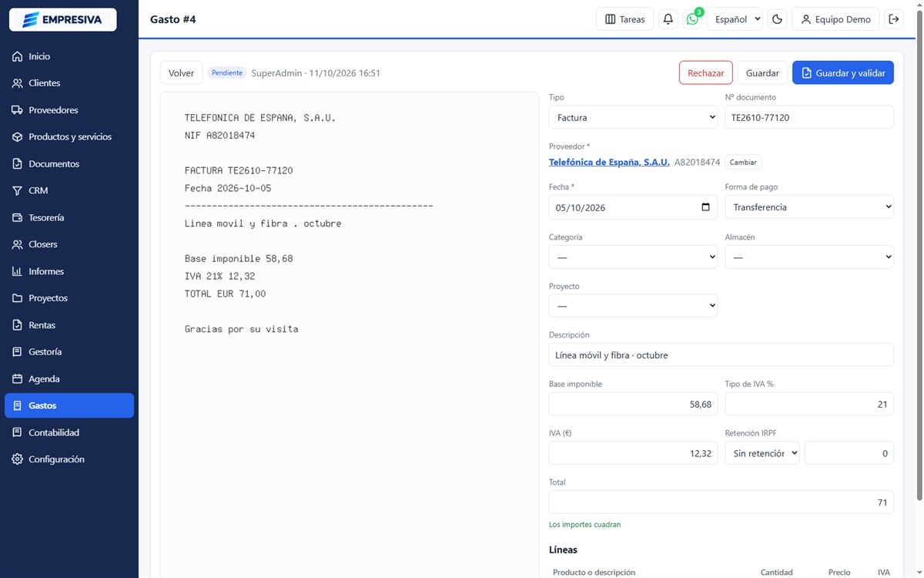
Task: Open Rentas section
Action: click(x=69, y=325)
